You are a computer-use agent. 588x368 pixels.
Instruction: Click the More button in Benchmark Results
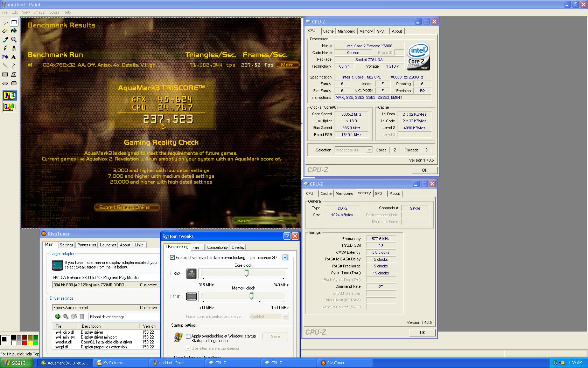[x=287, y=65]
